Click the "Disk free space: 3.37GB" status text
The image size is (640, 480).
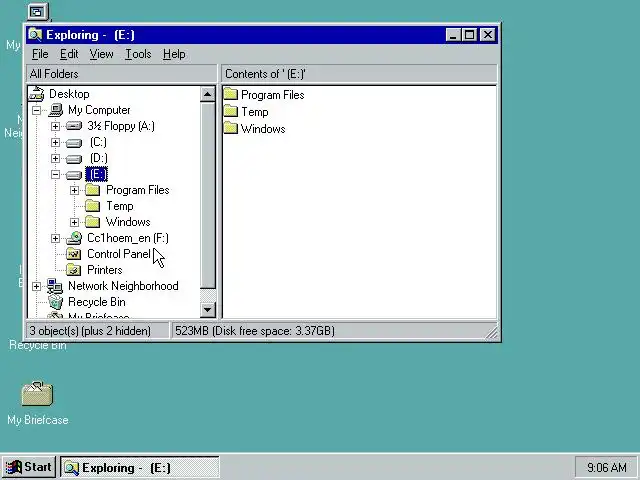[273, 331]
